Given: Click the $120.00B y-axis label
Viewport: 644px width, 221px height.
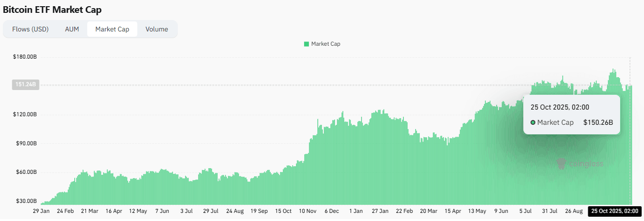Looking at the screenshot, I should tap(25, 115).
